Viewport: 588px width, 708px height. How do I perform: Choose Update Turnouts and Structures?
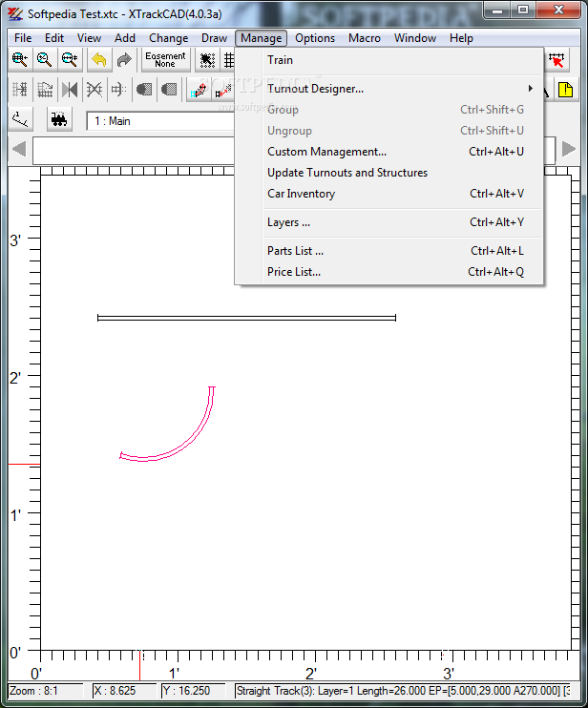pos(388,173)
